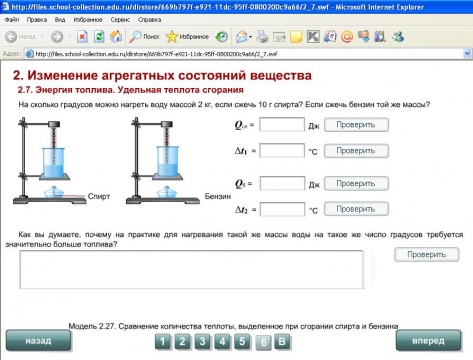The width and height of the screenshot is (473, 360).
Task: Open the Вид menu
Action: [x=60, y=20]
